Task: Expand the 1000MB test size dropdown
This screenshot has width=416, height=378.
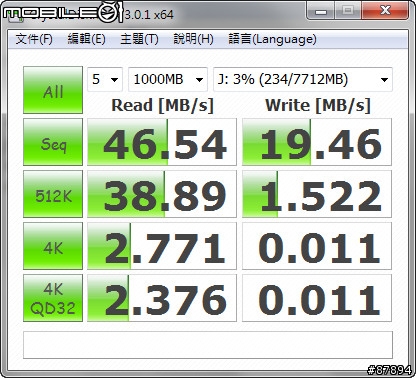Action: pyautogui.click(x=168, y=79)
